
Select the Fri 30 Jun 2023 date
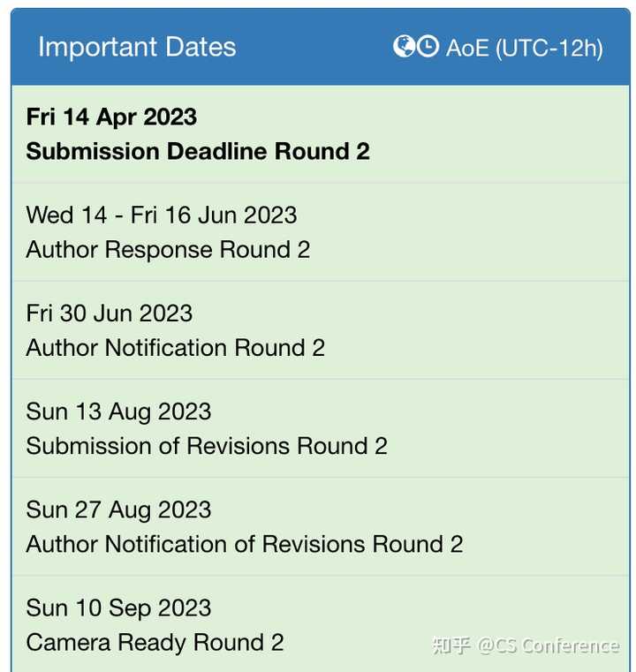click(110, 313)
